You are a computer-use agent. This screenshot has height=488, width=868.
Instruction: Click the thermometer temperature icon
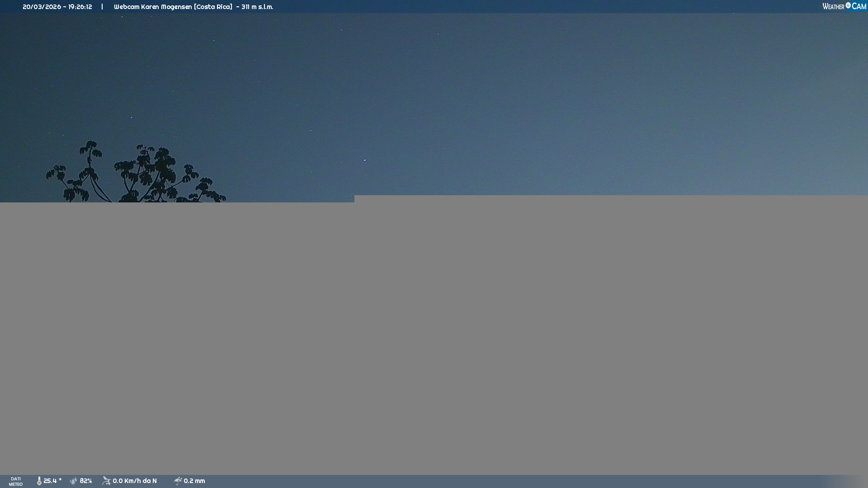(x=39, y=481)
